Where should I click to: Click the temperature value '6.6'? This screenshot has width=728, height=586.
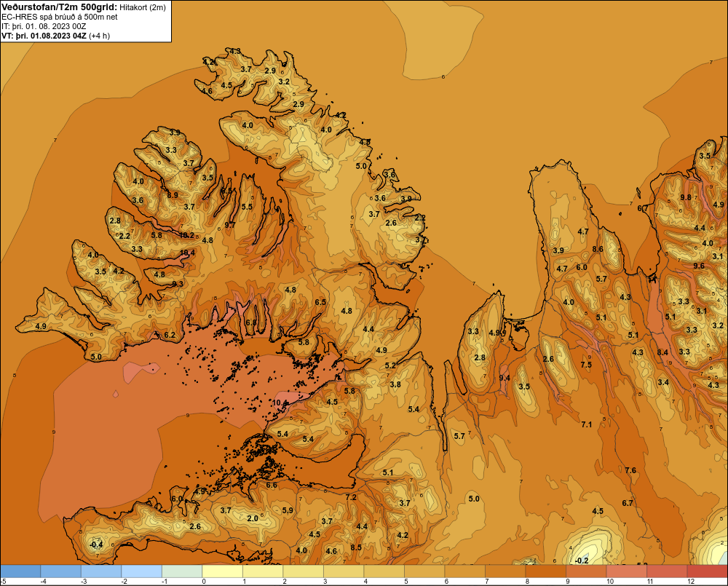pyautogui.click(x=272, y=486)
